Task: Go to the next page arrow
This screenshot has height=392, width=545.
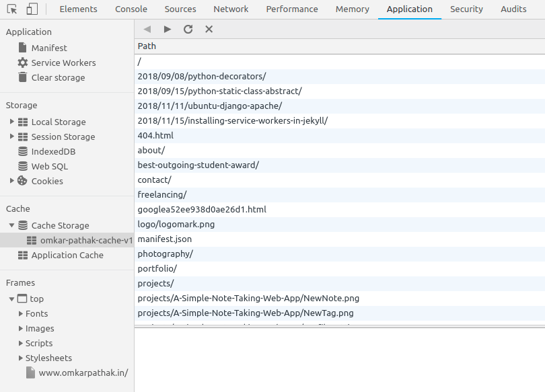Action: 168,29
